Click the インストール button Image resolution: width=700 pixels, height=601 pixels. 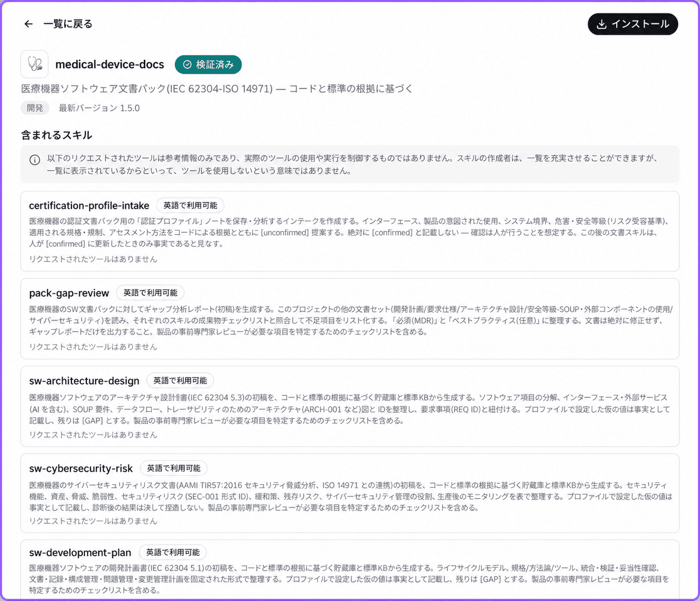pos(633,24)
